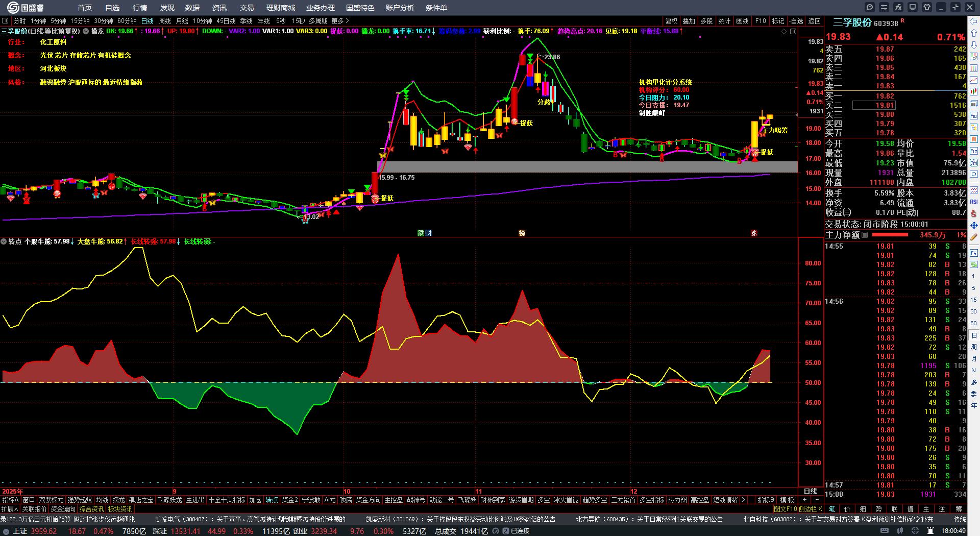The image size is (980, 536).
Task: Open the chat message icon in title bar
Action: 870,7
